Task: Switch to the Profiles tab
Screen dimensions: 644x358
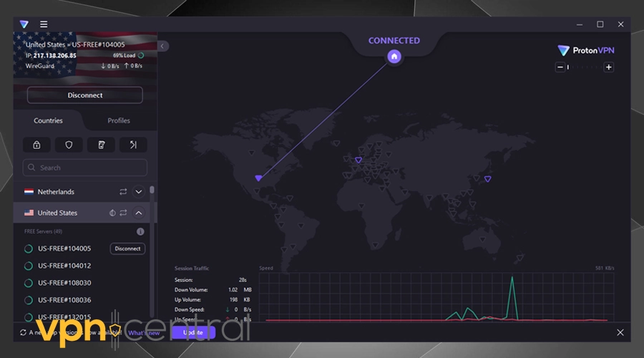Action: click(x=119, y=120)
